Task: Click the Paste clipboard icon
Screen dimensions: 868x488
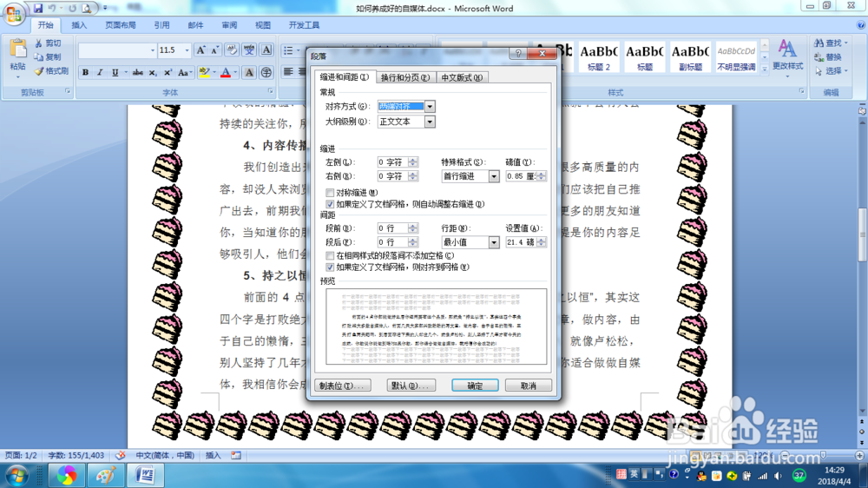Action: 17,49
